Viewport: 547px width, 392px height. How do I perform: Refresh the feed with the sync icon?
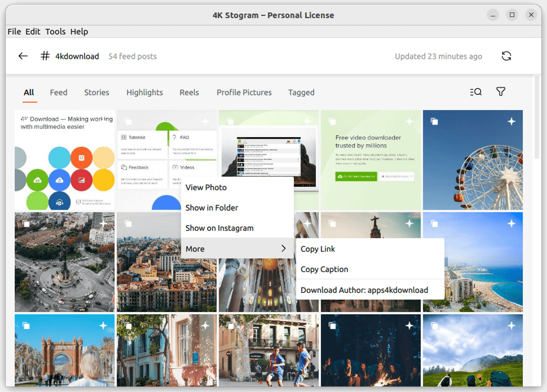coord(506,56)
